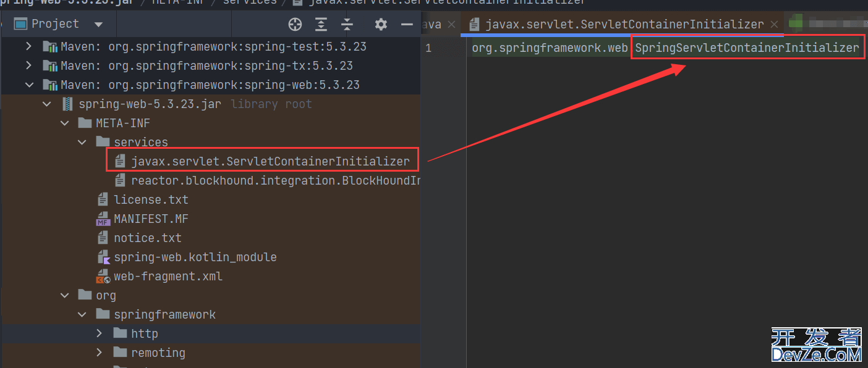This screenshot has height=368, width=868.
Task: Click the Select Opened File target icon
Action: 295,25
